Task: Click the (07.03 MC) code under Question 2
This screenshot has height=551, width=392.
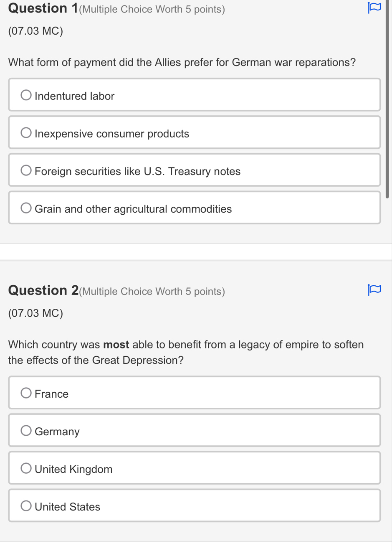Action: coord(35,313)
